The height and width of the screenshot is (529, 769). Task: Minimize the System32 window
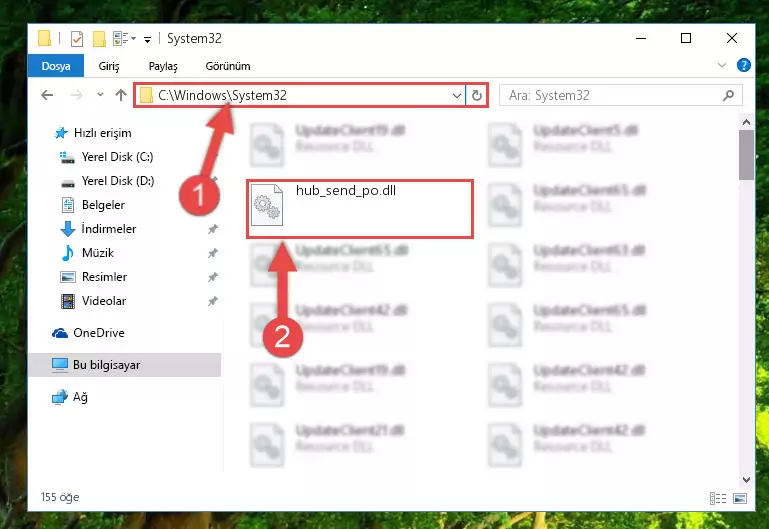[x=641, y=38]
